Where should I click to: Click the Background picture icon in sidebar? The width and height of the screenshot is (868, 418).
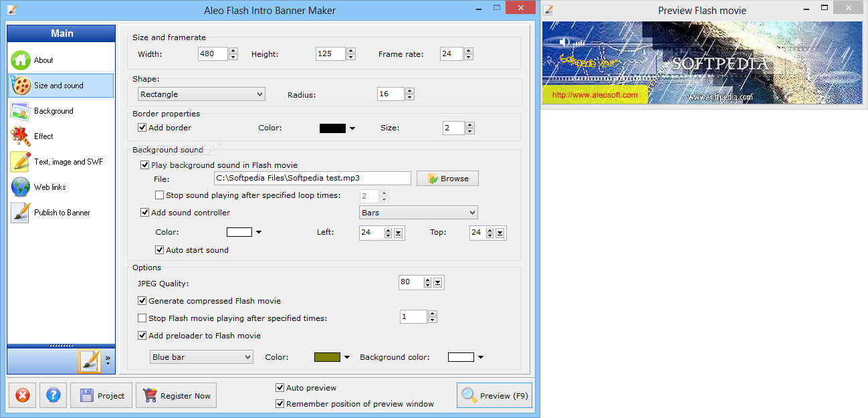coord(21,111)
